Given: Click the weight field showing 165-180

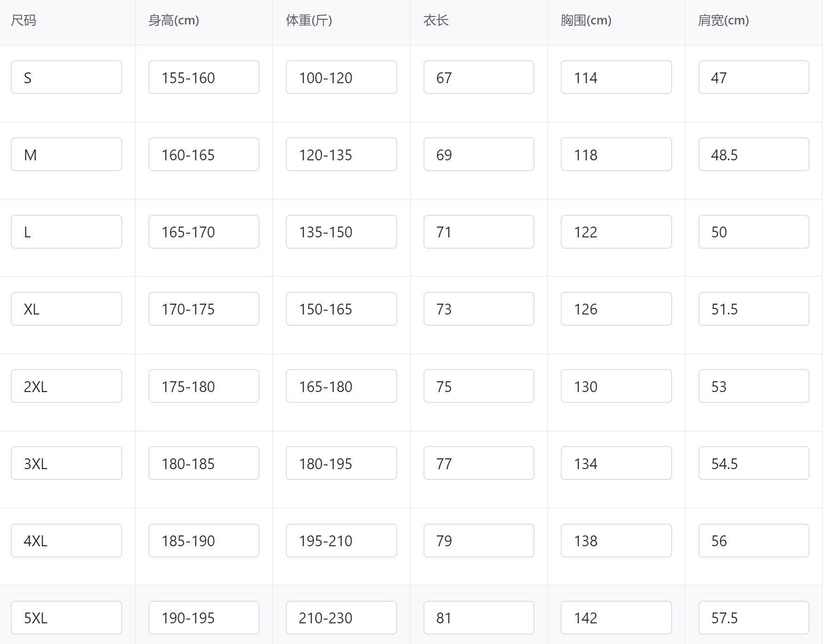Looking at the screenshot, I should tap(341, 386).
